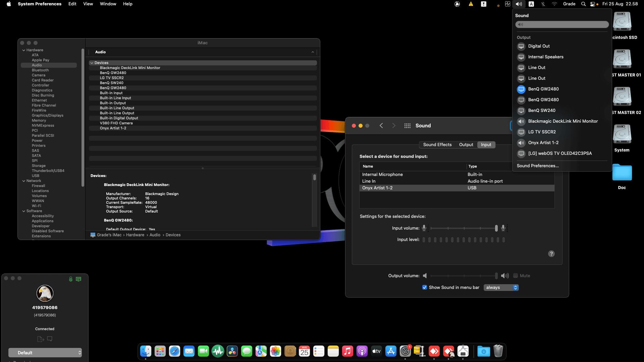Open Launchpad from the dock
The height and width of the screenshot is (362, 644).
coord(160,351)
